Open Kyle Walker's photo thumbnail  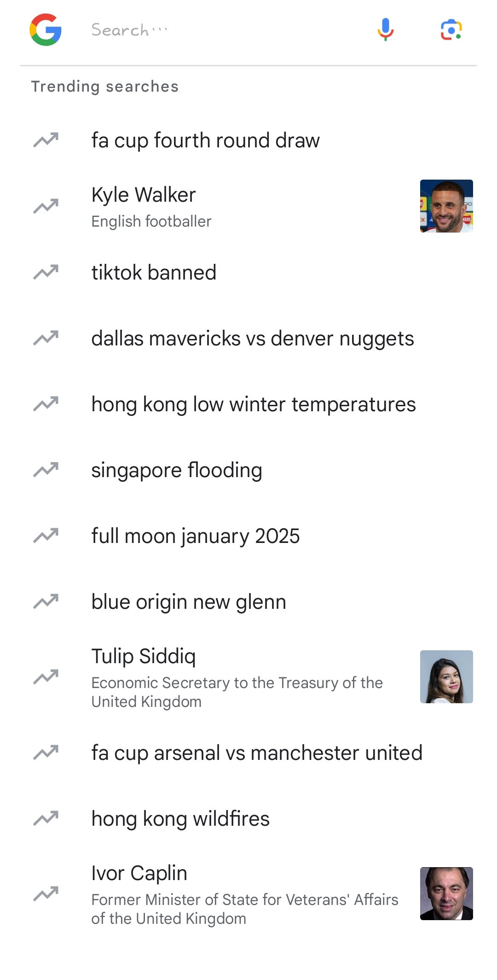tap(446, 206)
